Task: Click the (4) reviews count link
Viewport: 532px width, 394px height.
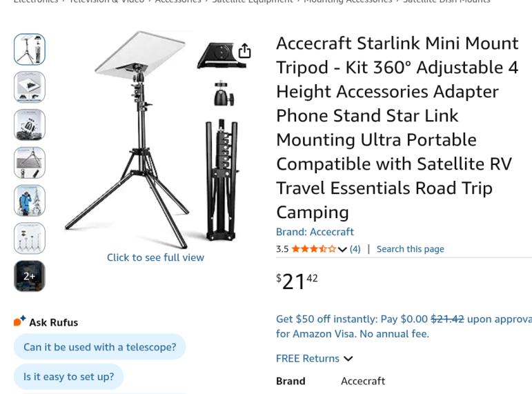Action: [x=355, y=249]
